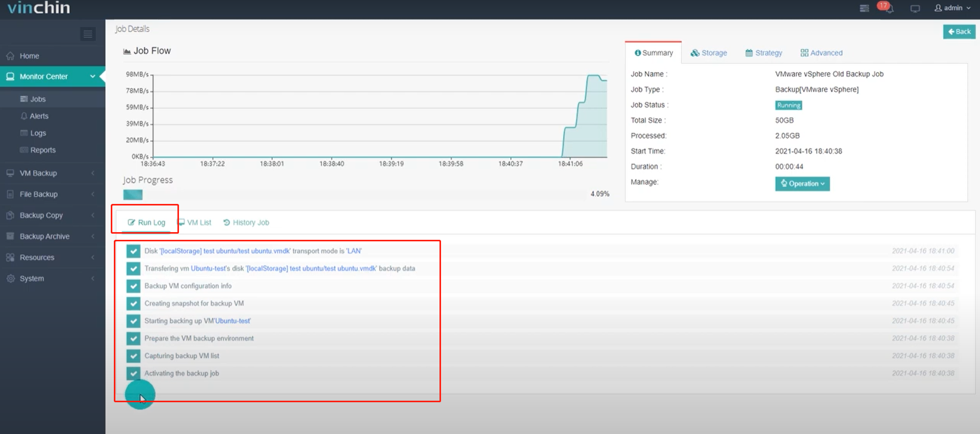Collapse the Monitor Center menu
The height and width of the screenshot is (434, 980).
[52, 76]
